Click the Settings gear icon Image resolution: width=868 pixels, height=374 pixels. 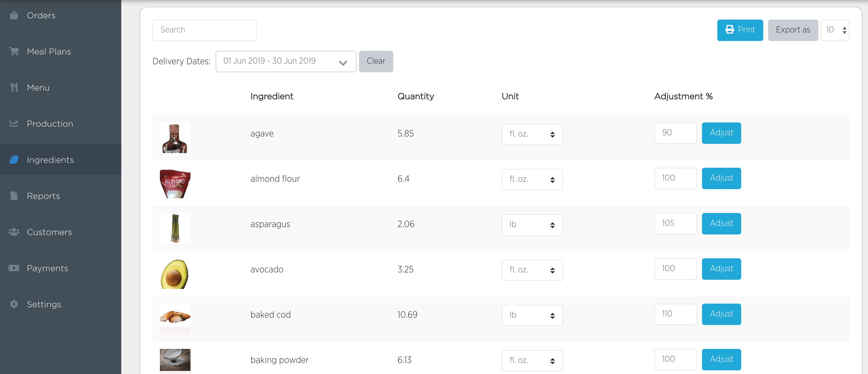click(x=14, y=304)
